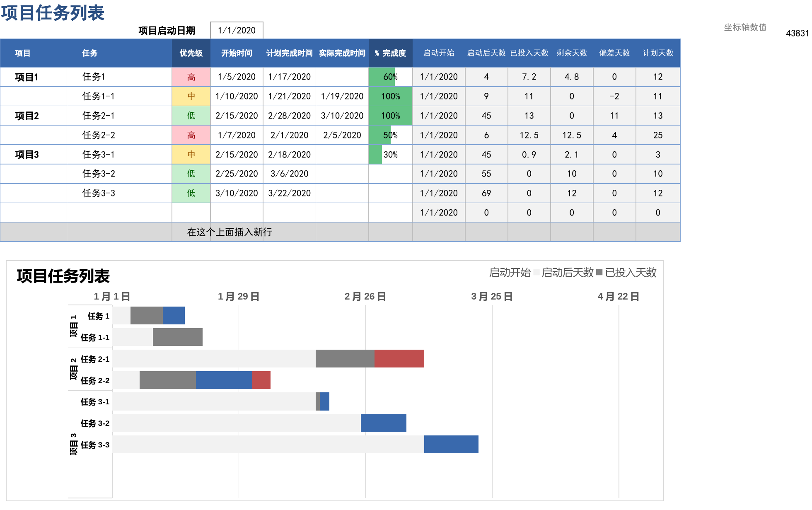Click the blue bar of 任务 3-2
812x510 pixels.
(x=384, y=423)
